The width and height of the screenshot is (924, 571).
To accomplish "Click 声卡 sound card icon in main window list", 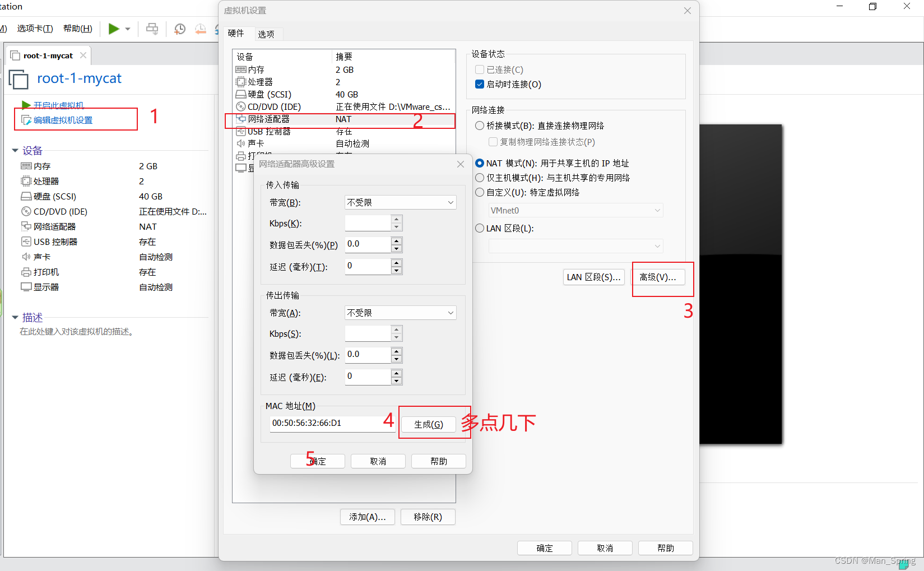I will coord(26,257).
